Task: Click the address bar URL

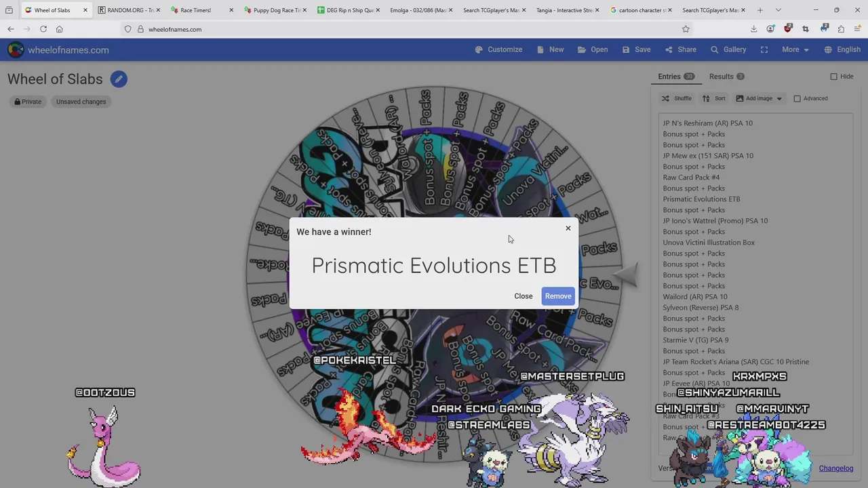Action: (x=175, y=29)
